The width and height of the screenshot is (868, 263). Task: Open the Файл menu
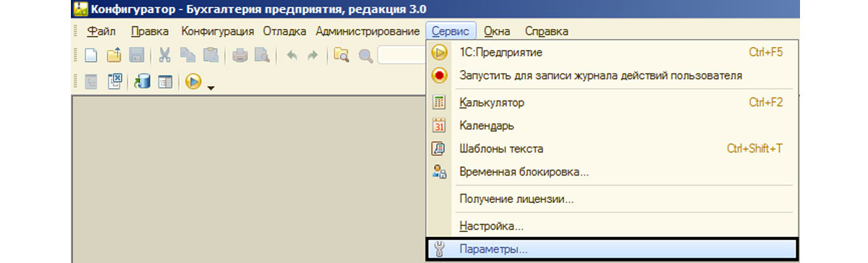pos(101,31)
